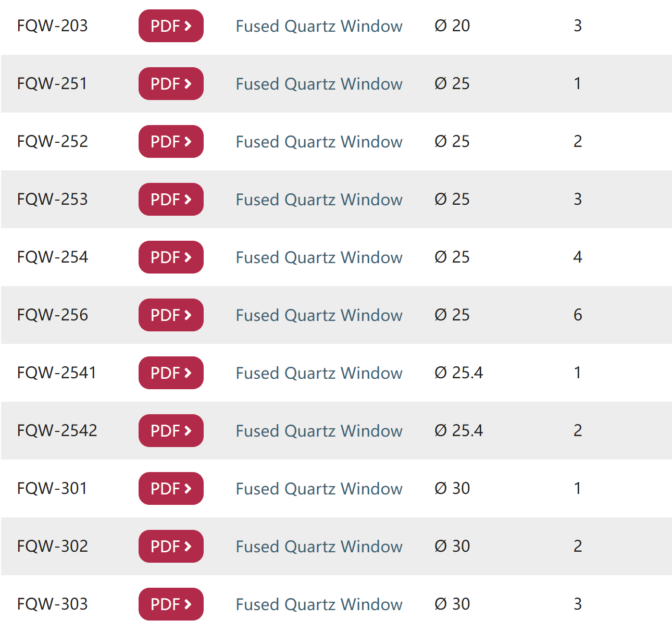
Task: Select the FQW-256 part number
Action: click(x=53, y=315)
